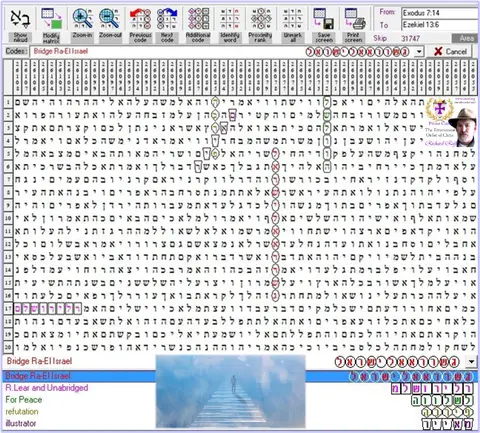Viewport: 480px width, 433px height.
Task: Click the gray Area button
Action: pos(465,38)
